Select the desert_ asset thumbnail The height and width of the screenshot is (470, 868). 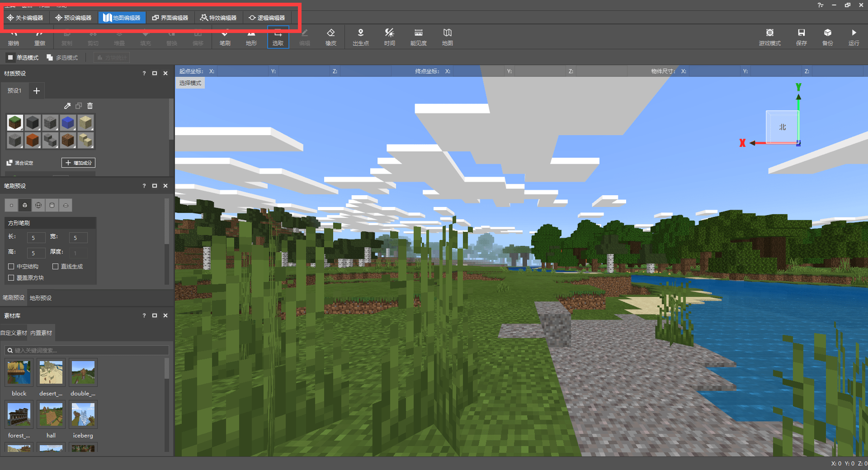tap(51, 372)
